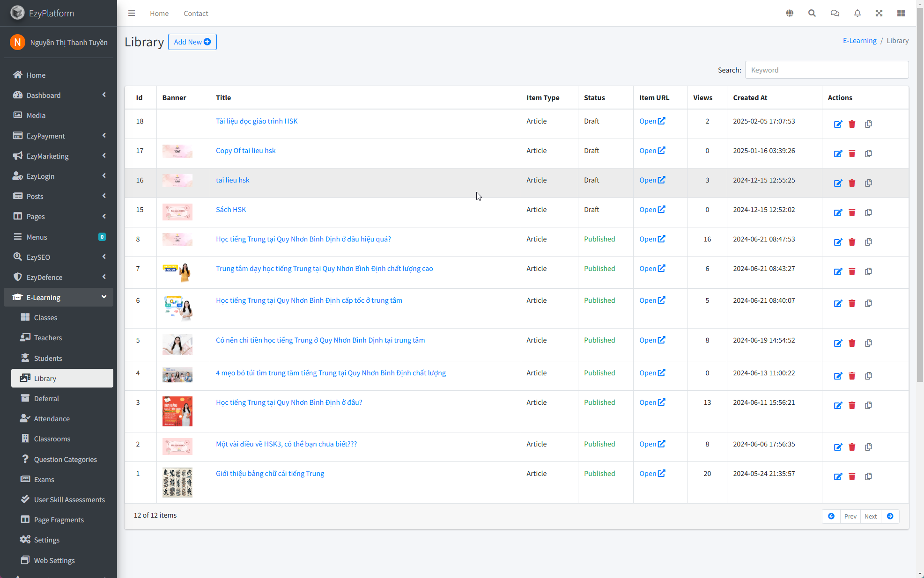
Task: Expand the EzyDefence sidebar menu
Action: point(59,277)
